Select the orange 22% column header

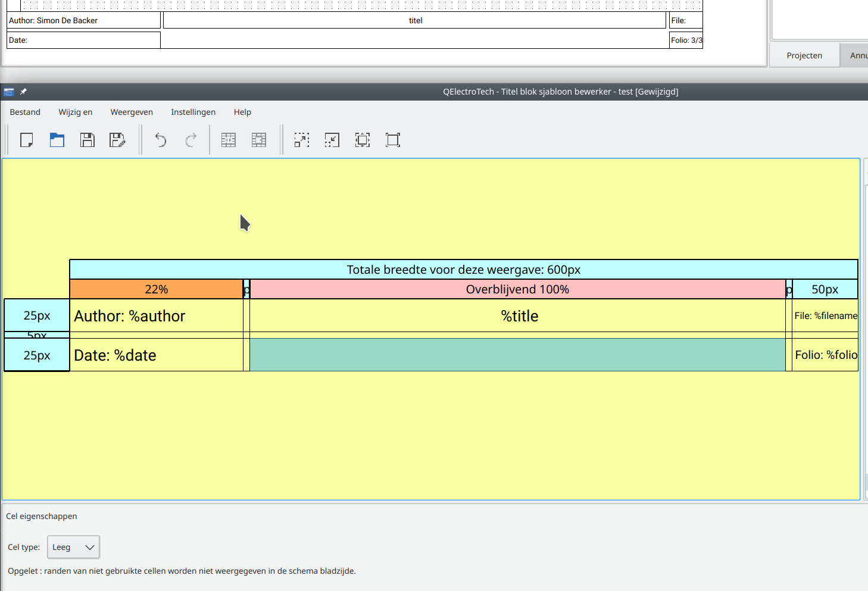tap(156, 289)
